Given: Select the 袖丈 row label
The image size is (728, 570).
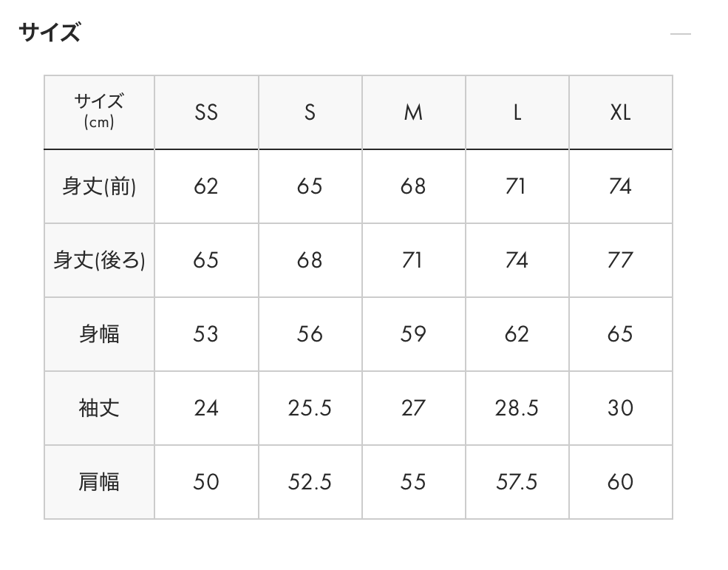Looking at the screenshot, I should pos(99,408).
